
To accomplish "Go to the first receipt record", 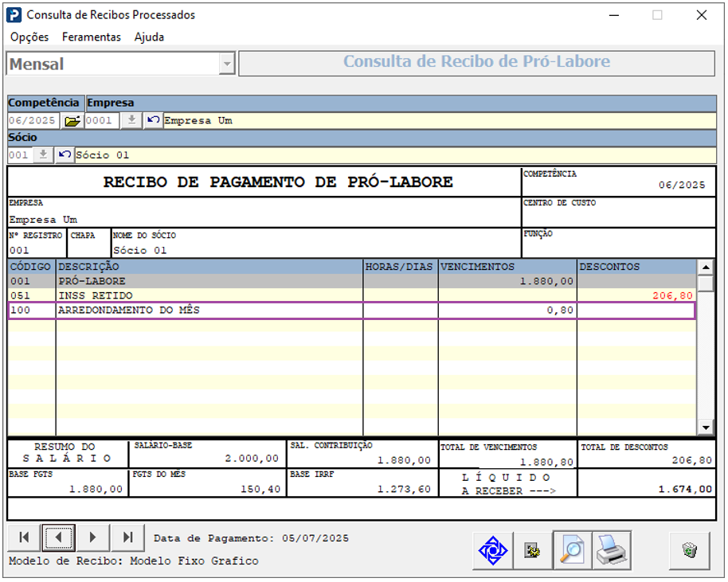I will point(24,537).
